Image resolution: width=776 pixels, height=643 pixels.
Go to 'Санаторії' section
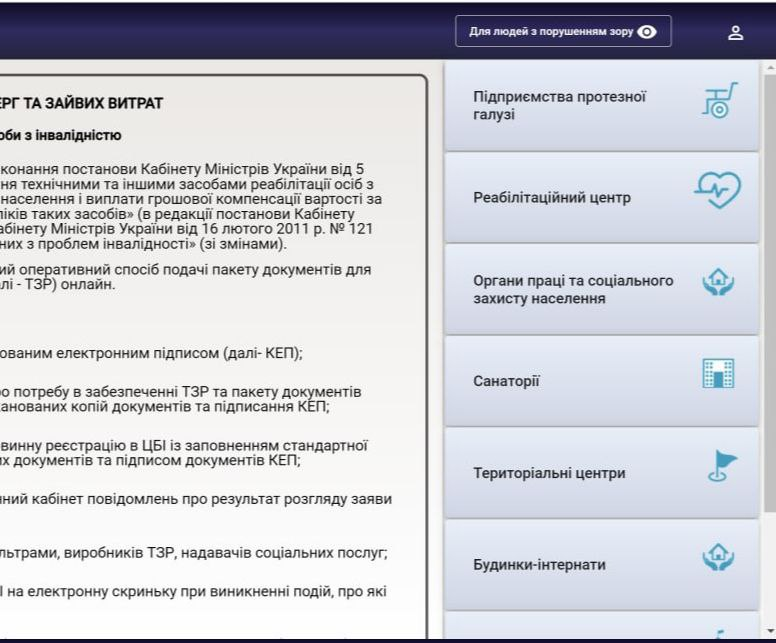pyautogui.click(x=506, y=381)
